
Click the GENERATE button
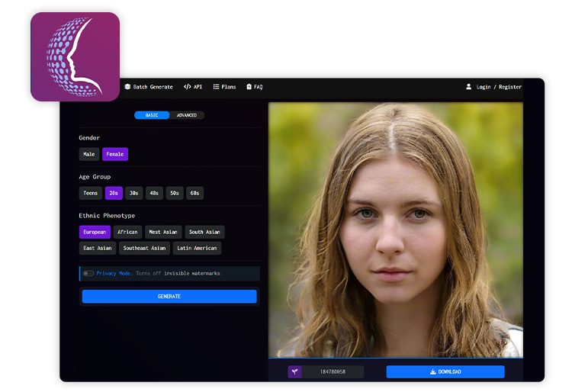point(169,297)
